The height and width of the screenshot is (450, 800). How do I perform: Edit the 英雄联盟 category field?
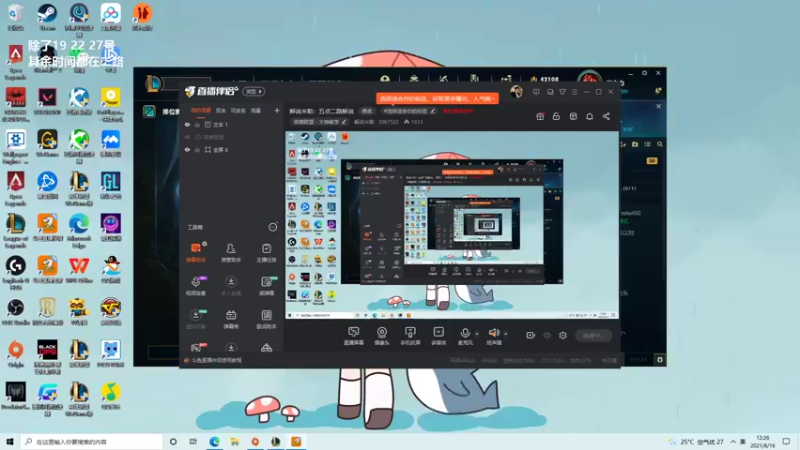[x=319, y=122]
